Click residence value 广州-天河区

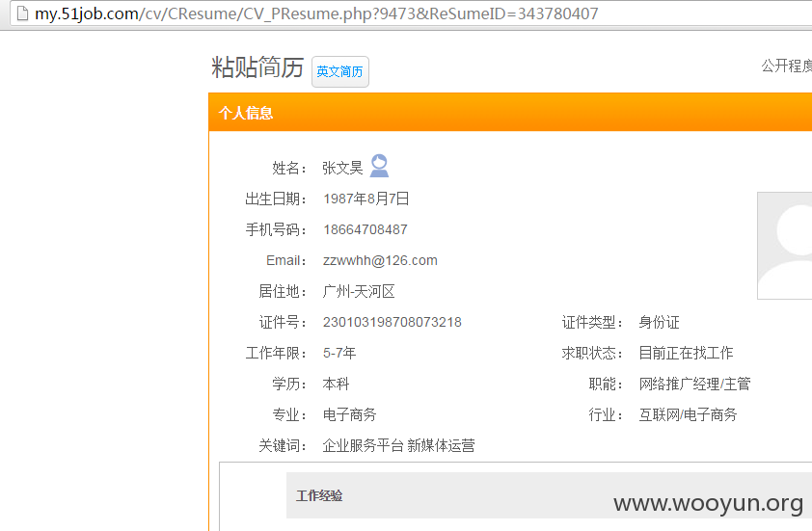coord(359,291)
